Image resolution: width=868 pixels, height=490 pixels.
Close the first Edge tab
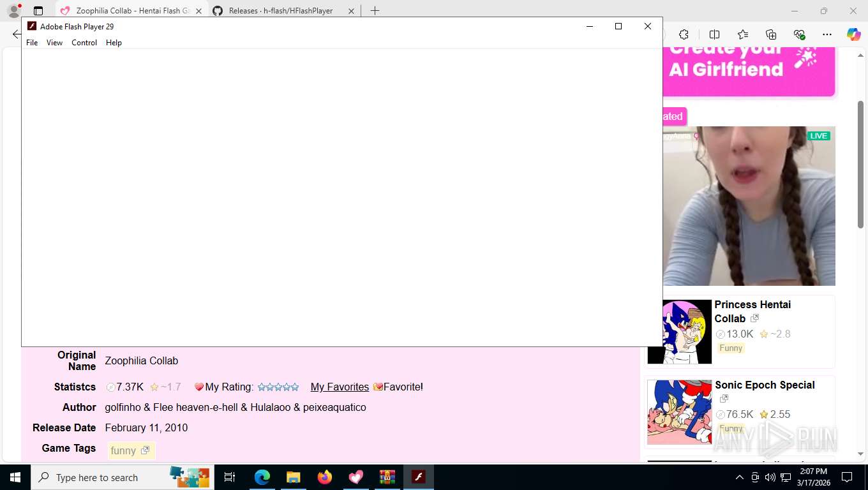click(198, 11)
